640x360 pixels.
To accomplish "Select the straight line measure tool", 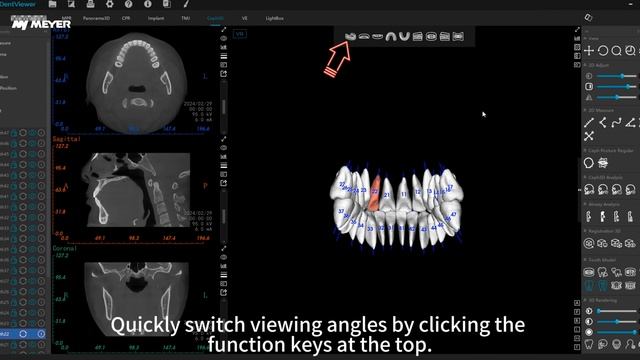I will (x=589, y=122).
